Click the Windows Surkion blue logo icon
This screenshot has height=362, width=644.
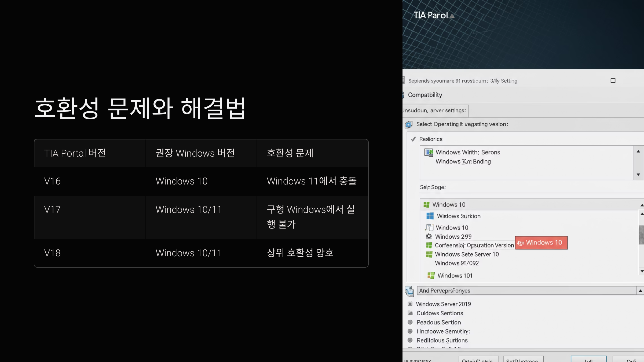[x=430, y=216]
